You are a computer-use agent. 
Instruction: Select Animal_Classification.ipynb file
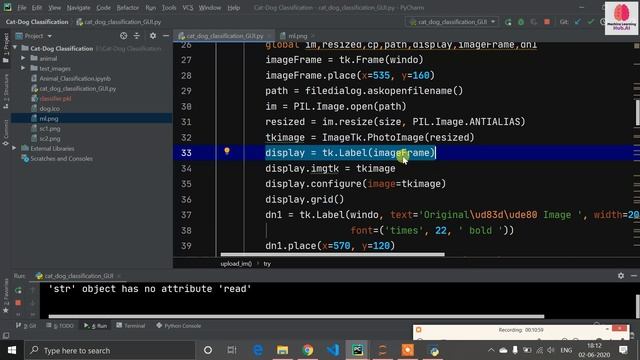click(x=75, y=78)
